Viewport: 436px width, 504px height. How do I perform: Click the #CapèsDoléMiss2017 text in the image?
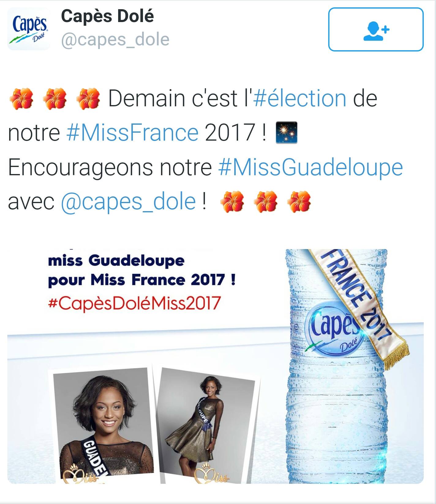134,303
